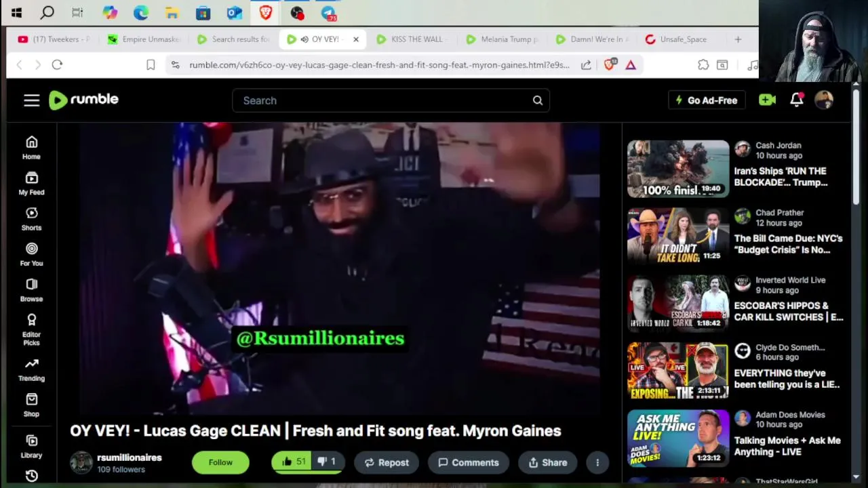868x488 pixels.
Task: Open the Windows Start menu
Action: coord(16,12)
